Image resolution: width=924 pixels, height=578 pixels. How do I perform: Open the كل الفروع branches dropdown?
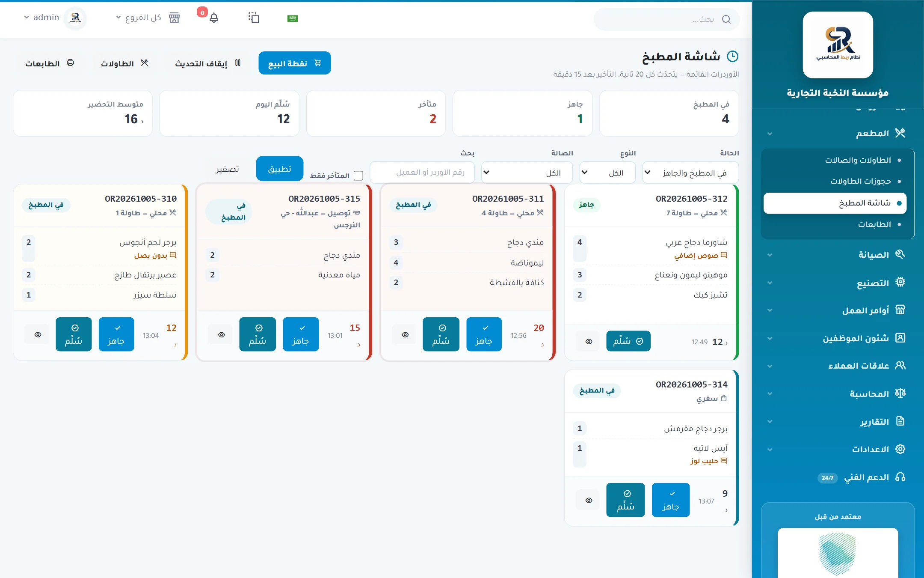[139, 18]
